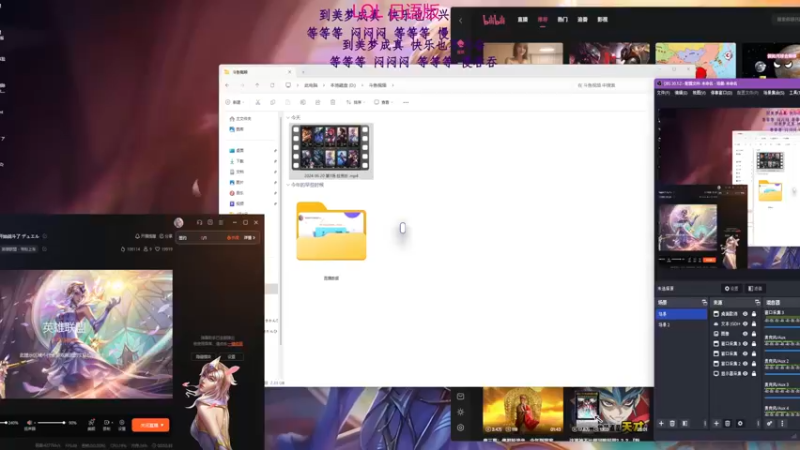
Task: Toggle lock on last OBS source
Action: (754, 373)
